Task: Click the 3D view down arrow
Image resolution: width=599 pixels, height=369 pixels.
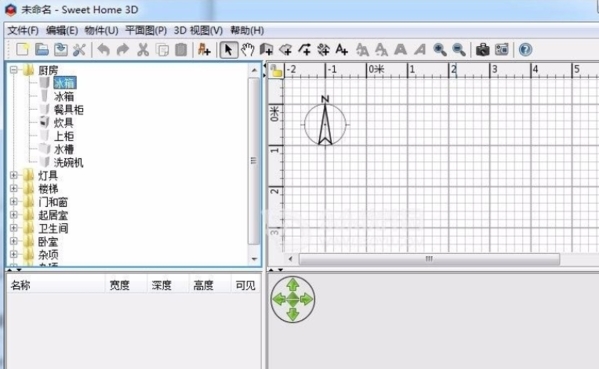Action: click(x=293, y=314)
